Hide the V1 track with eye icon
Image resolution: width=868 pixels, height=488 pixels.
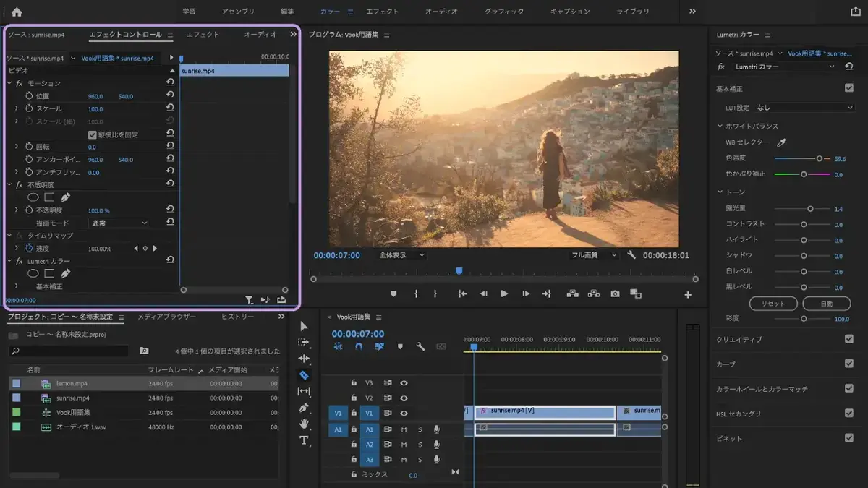point(404,413)
